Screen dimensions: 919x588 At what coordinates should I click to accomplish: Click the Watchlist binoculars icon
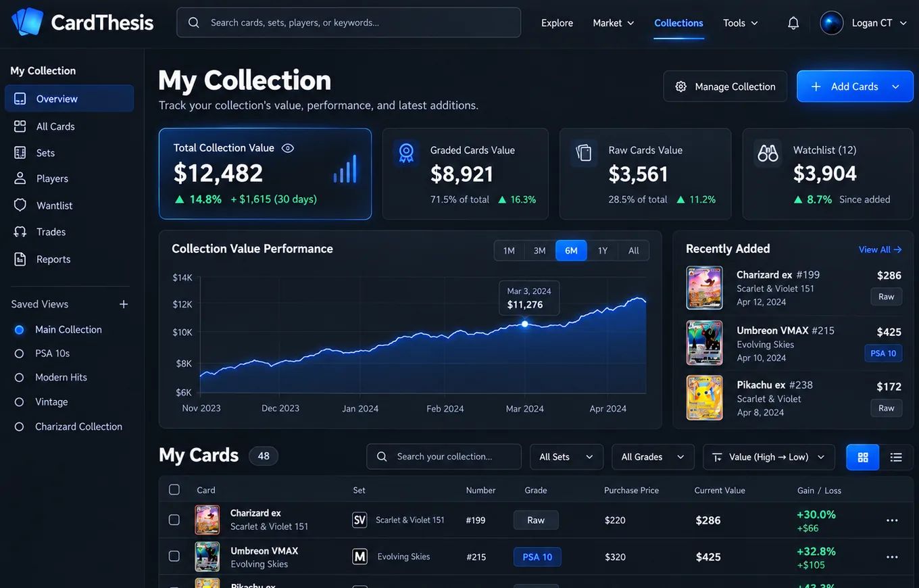(x=768, y=153)
